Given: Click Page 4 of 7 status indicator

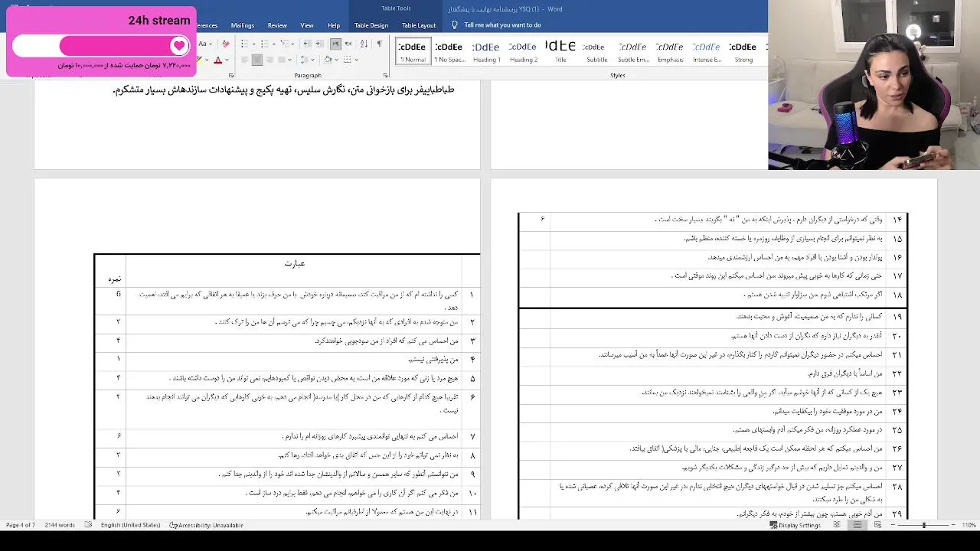Looking at the screenshot, I should tap(21, 525).
